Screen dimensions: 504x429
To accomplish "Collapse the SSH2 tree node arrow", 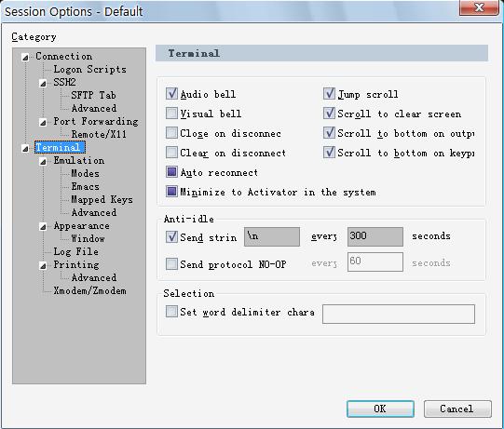I will 43,84.
